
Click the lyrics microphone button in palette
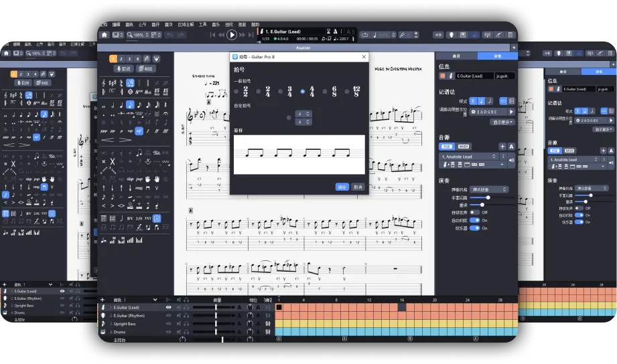123,69
